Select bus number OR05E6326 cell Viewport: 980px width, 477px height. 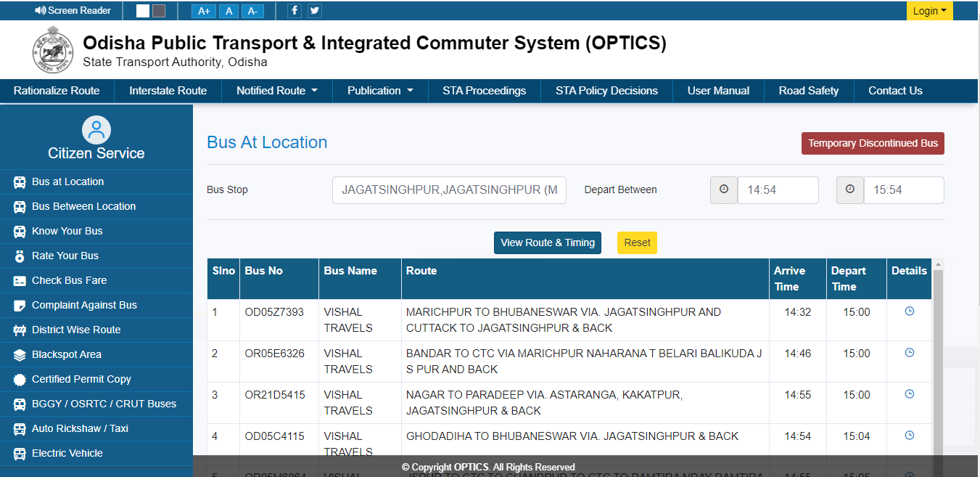pyautogui.click(x=279, y=362)
